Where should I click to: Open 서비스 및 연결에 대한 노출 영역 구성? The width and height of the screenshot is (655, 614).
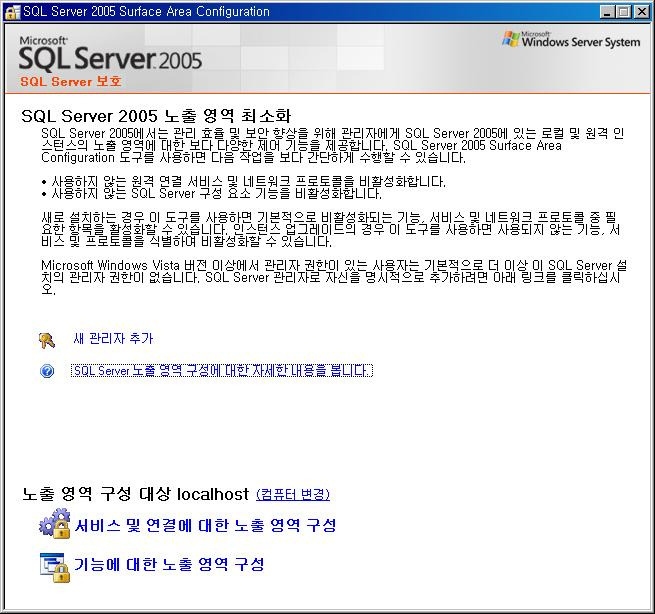pos(205,525)
